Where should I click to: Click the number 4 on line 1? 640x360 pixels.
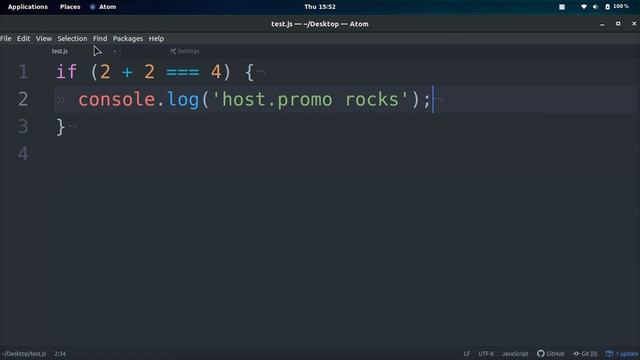[x=216, y=72]
